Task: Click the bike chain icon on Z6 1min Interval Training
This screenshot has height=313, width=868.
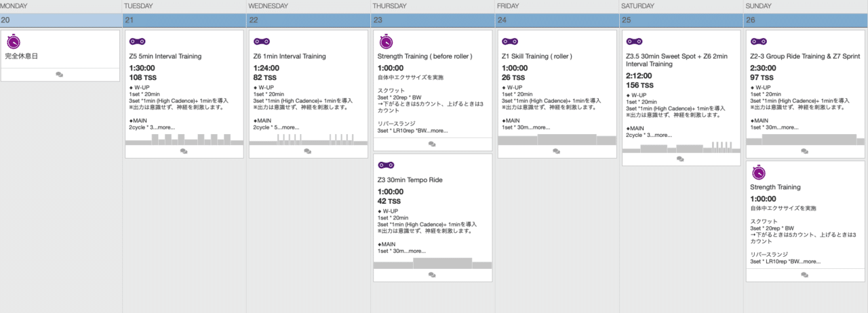Action: point(262,41)
